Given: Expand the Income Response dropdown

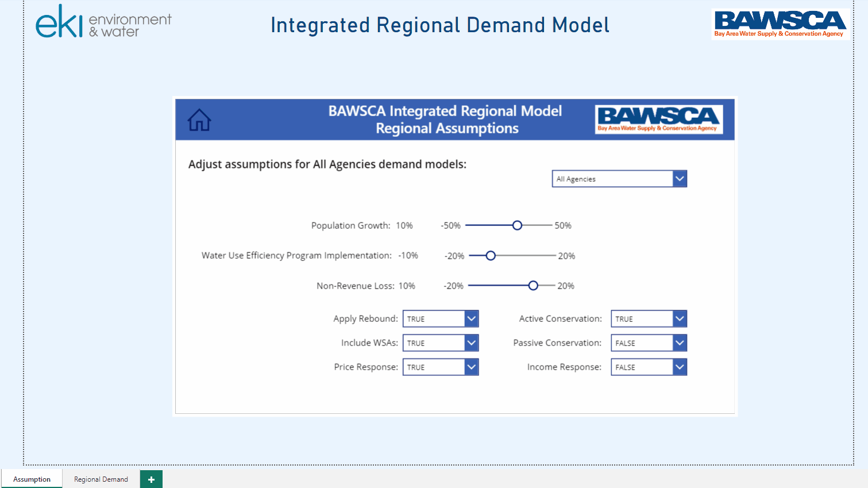Looking at the screenshot, I should (649, 367).
